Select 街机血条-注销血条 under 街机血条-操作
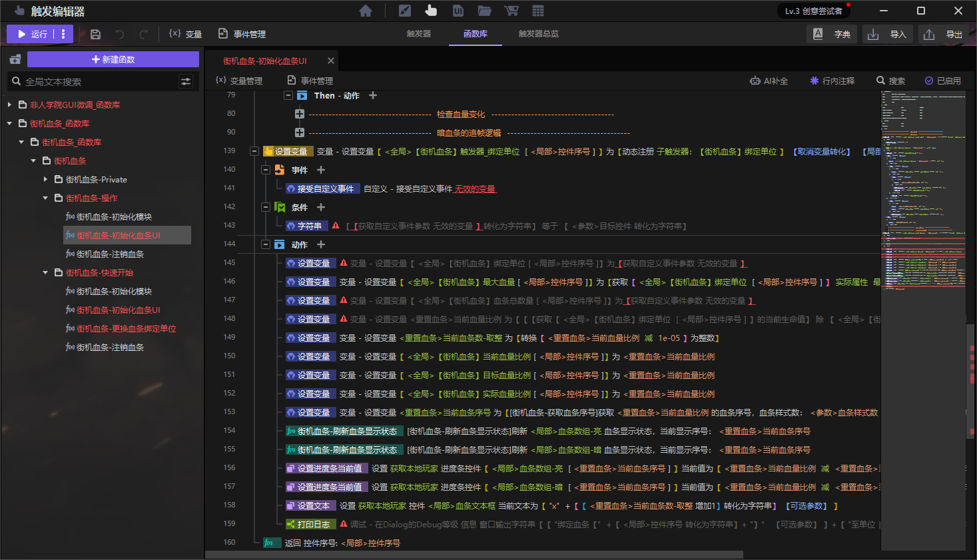Screen dimensions: 977x560 tap(105, 254)
